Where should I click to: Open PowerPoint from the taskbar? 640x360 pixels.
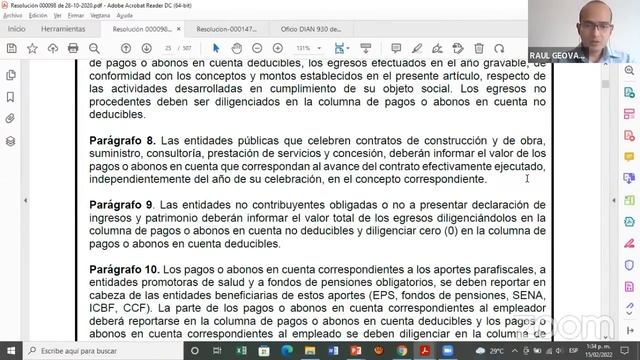pos(356,351)
